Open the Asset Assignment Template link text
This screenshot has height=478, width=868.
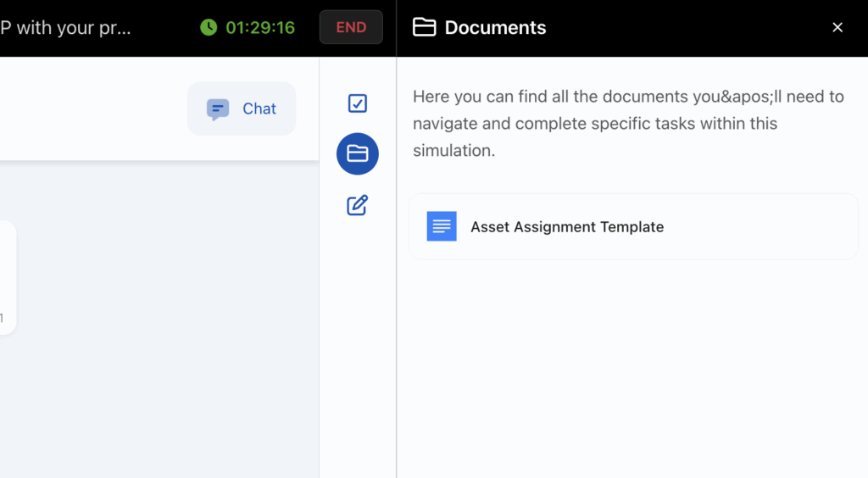click(567, 227)
